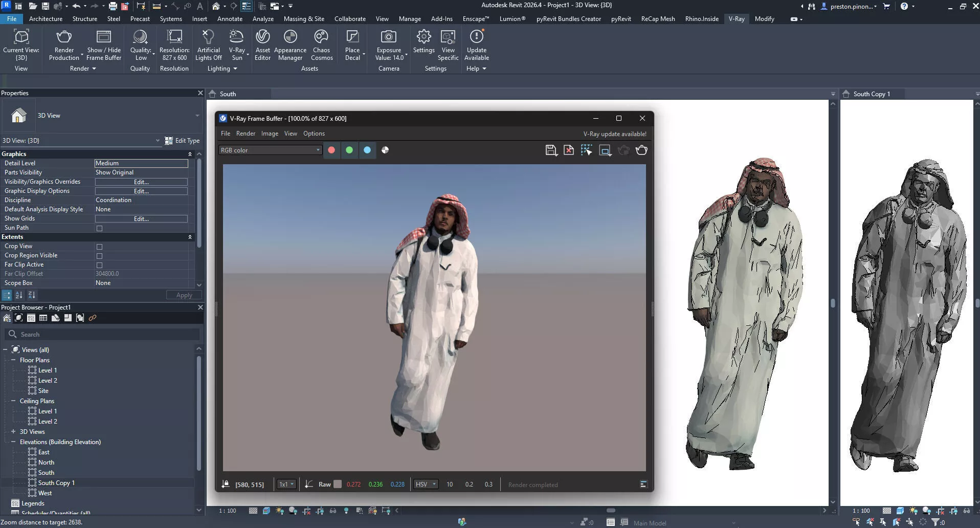Clear the image in Frame Buffer
The height and width of the screenshot is (528, 980).
coord(569,150)
